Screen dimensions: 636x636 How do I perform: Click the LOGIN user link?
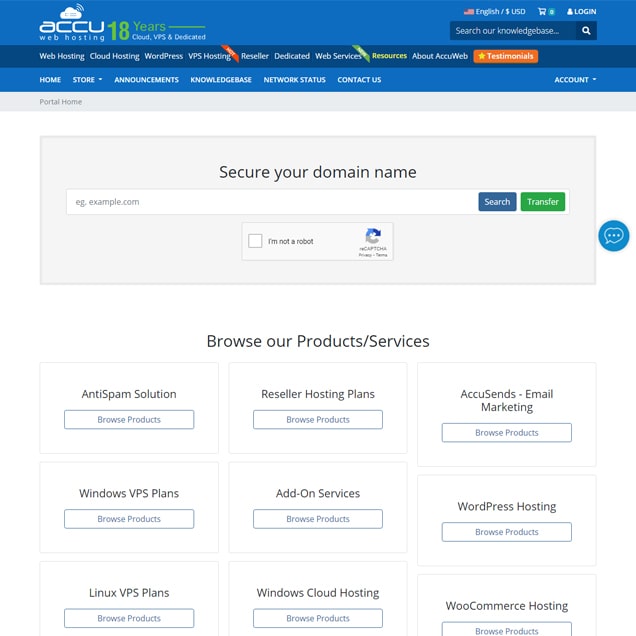(x=581, y=11)
